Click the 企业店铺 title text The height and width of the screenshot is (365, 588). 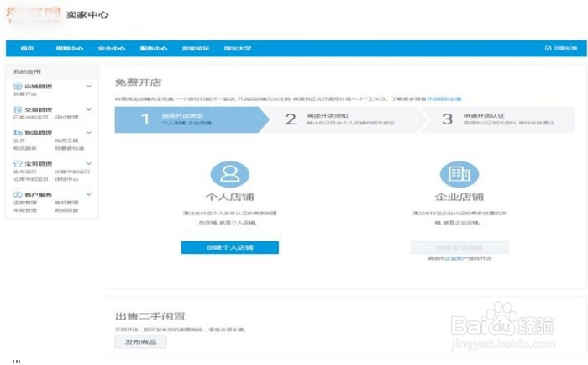pos(459,197)
